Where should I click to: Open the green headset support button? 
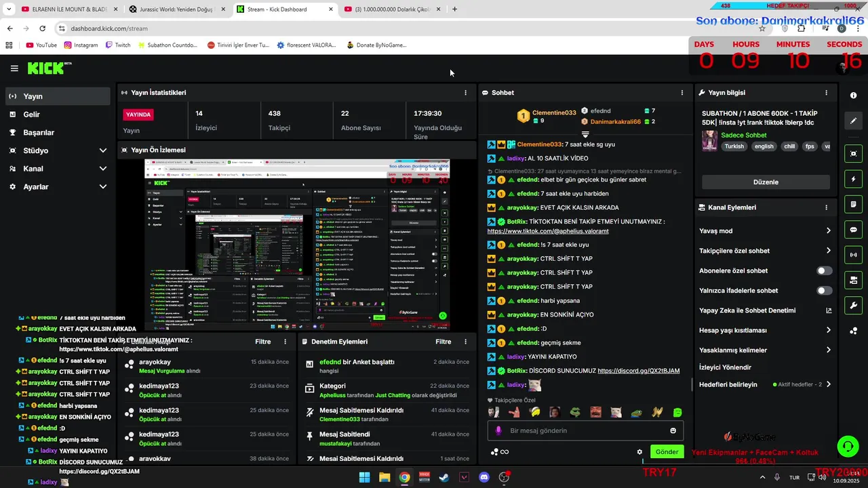click(x=848, y=446)
